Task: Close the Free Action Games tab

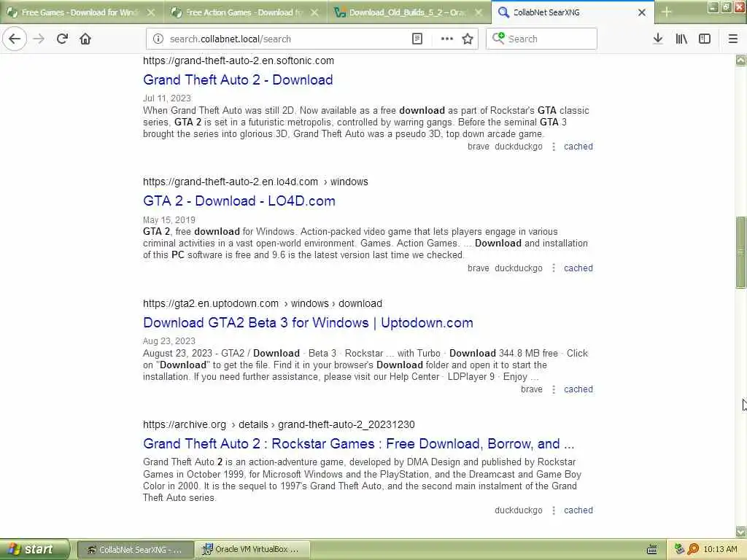Action: (x=314, y=12)
